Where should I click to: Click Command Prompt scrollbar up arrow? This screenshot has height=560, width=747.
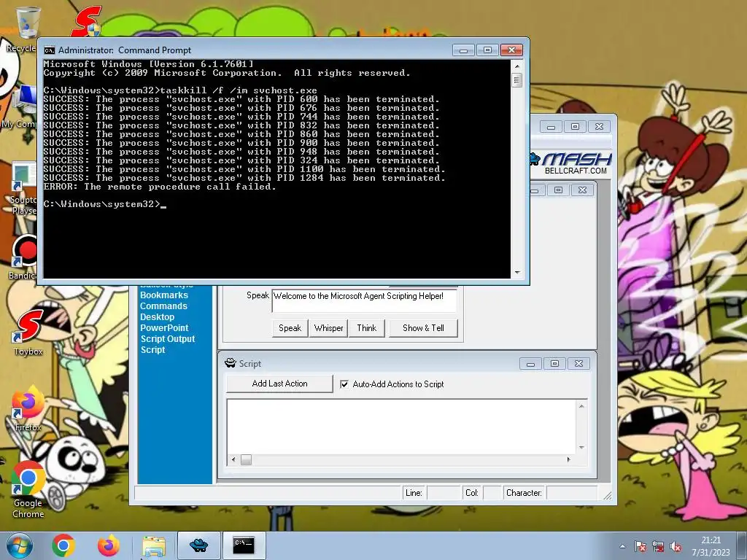[517, 65]
